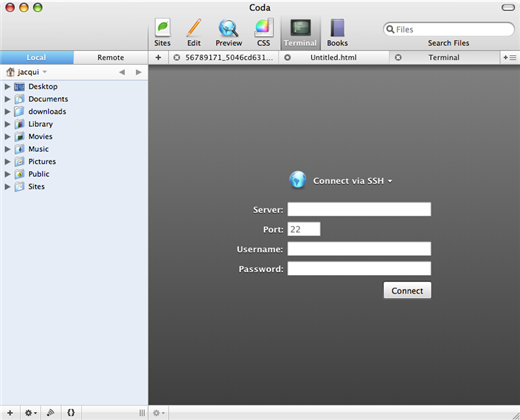This screenshot has height=420, width=520.
Task: Click the Connect button
Action: pos(407,290)
